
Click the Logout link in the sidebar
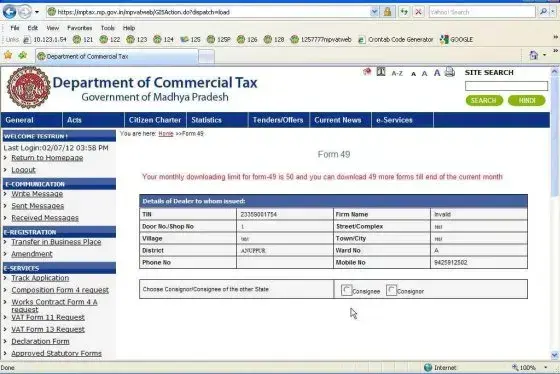tap(23, 170)
